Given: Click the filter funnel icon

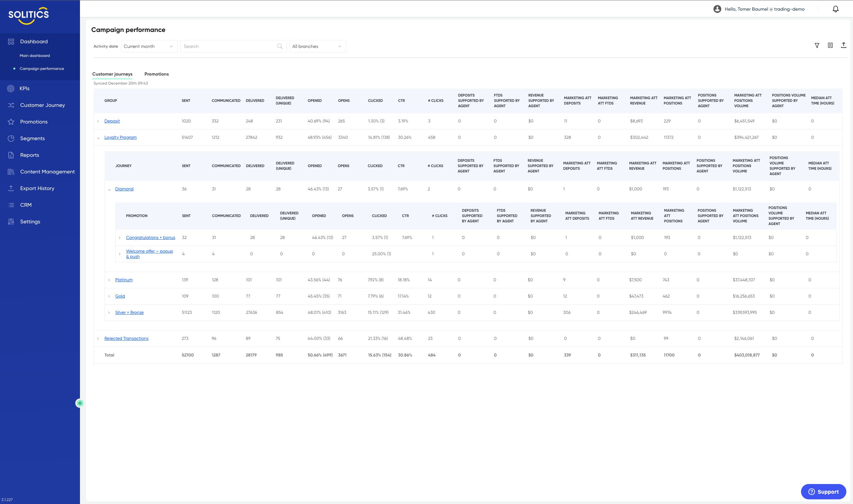Looking at the screenshot, I should tap(817, 46).
